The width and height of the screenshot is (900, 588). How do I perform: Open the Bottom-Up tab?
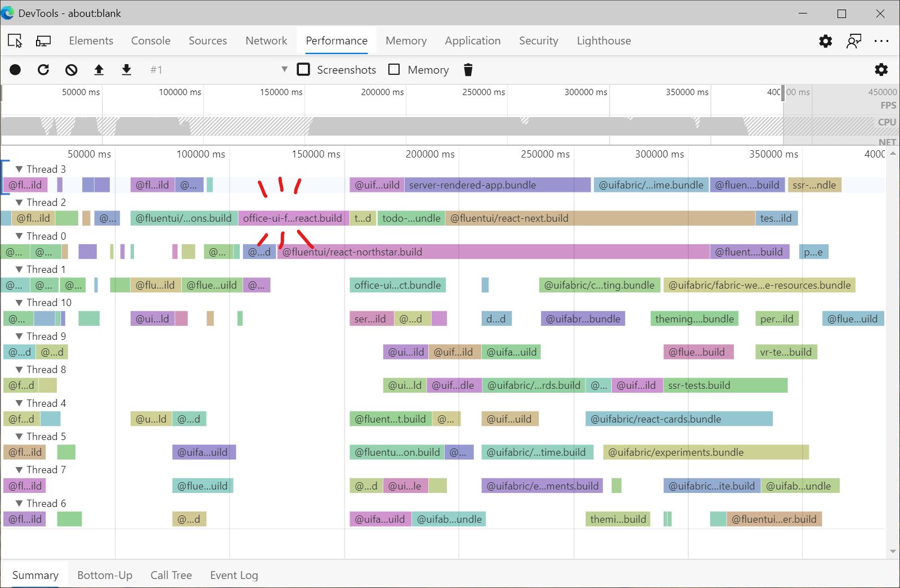tap(105, 575)
